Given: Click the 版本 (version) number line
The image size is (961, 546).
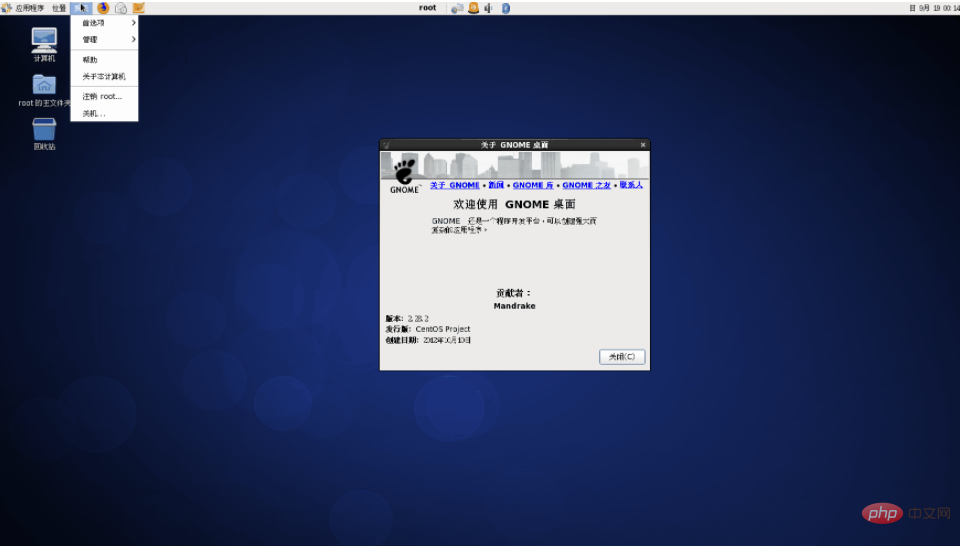Looking at the screenshot, I should pyautogui.click(x=407, y=319).
